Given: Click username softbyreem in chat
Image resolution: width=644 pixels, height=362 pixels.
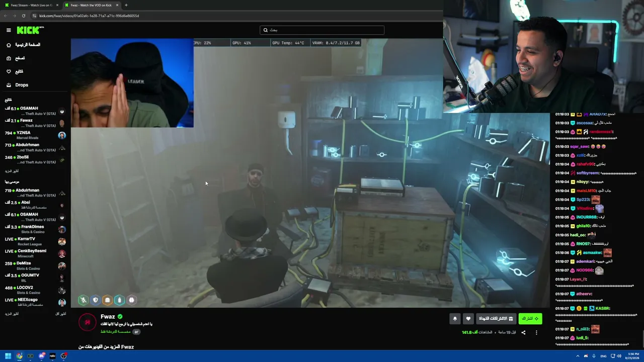Looking at the screenshot, I should point(587,173).
